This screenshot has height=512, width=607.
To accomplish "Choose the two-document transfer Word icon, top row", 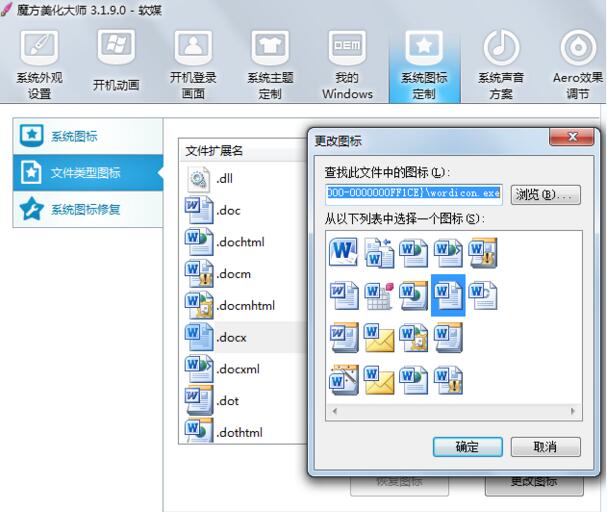I will click(x=379, y=253).
